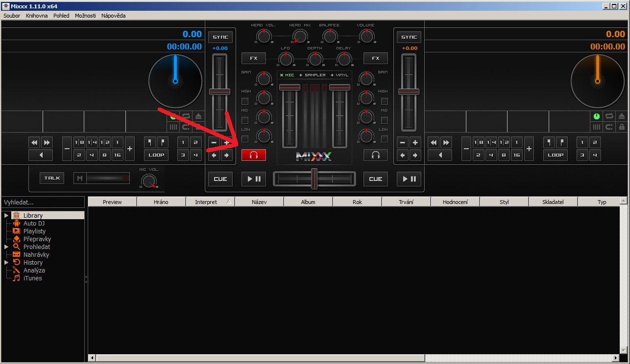Click the left deck CUE button
The image size is (630, 364).
[220, 179]
